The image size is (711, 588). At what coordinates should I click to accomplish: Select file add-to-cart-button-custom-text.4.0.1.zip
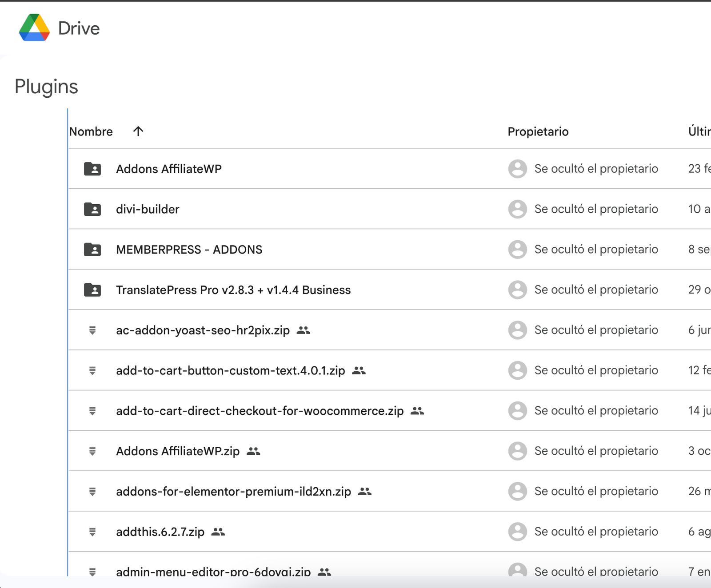pos(231,371)
